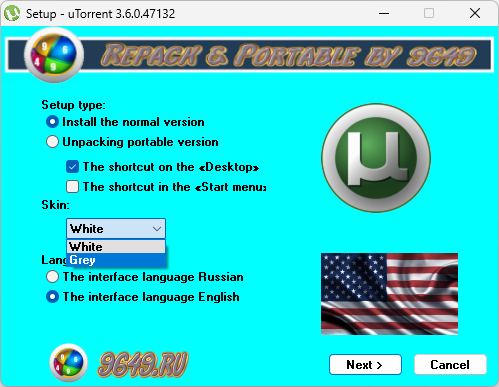Image resolution: width=499 pixels, height=387 pixels.
Task: Choose White from the skin list
Action: 116,247
